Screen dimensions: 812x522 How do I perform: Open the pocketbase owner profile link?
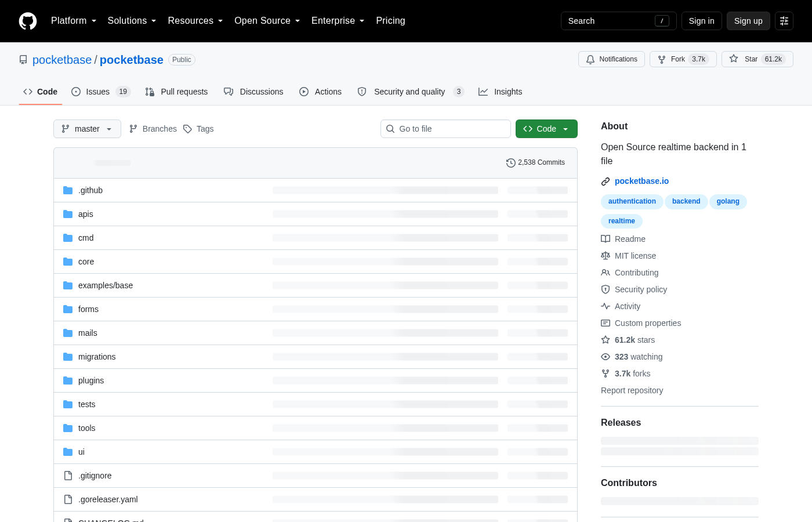pos(62,60)
